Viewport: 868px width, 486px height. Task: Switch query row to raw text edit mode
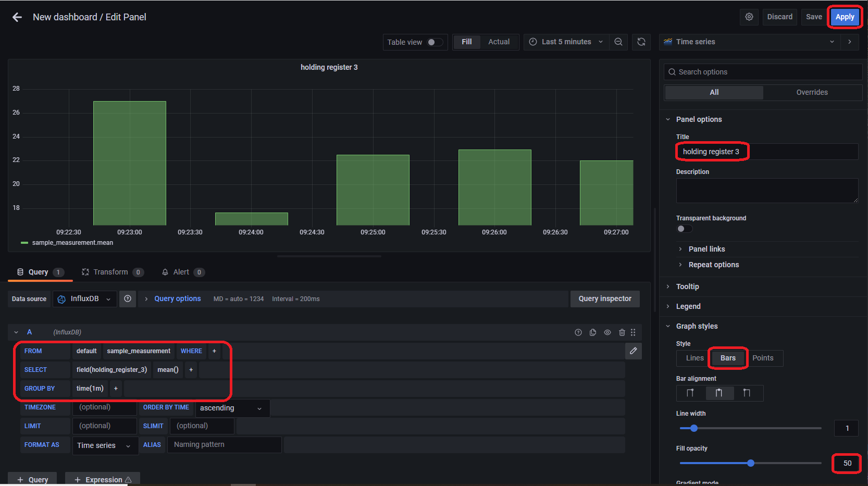[x=633, y=351]
